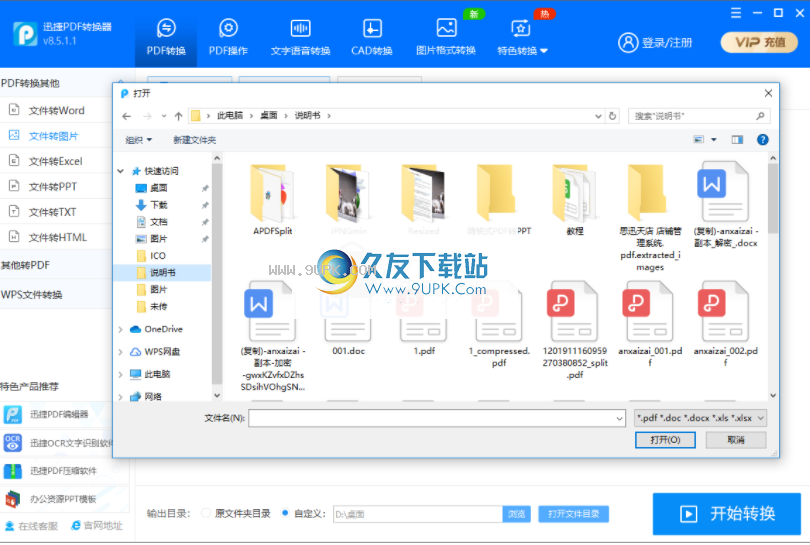The image size is (810, 545).
Task: Click the 开始转换 button
Action: (727, 513)
